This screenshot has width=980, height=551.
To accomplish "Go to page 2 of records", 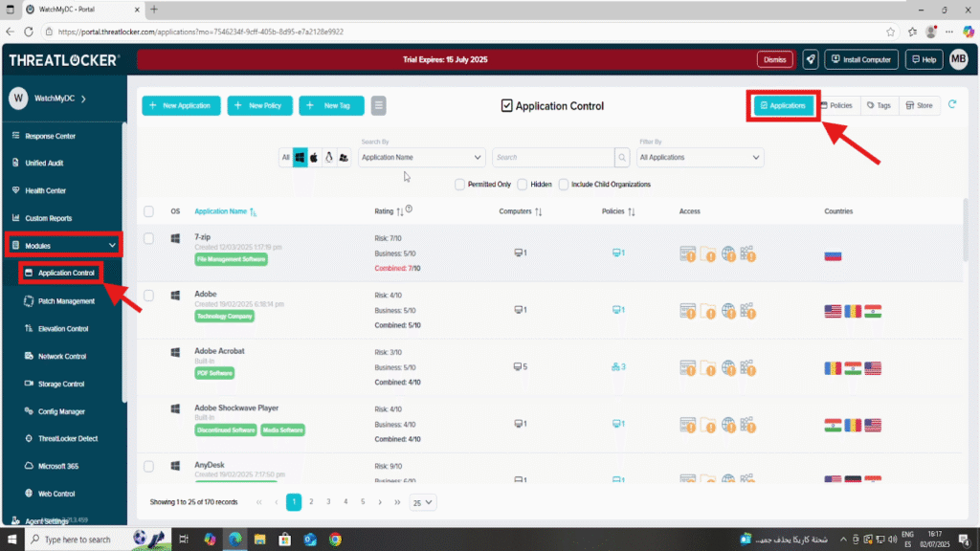I will coord(311,501).
